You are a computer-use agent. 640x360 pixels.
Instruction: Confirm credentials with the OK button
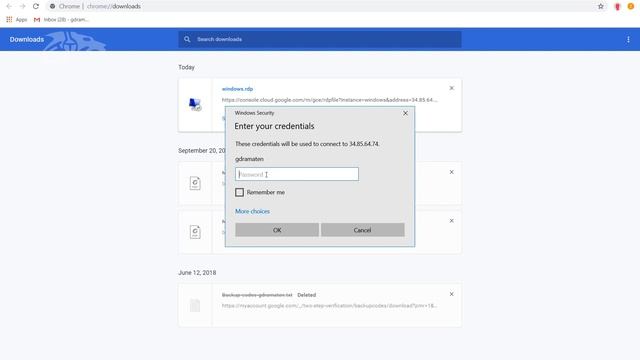277,230
